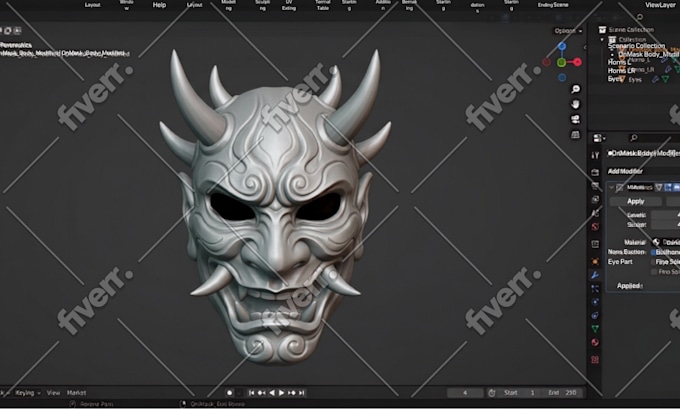This screenshot has height=409, width=680.
Task: Jump to the timeline end frame
Action: coord(301,393)
